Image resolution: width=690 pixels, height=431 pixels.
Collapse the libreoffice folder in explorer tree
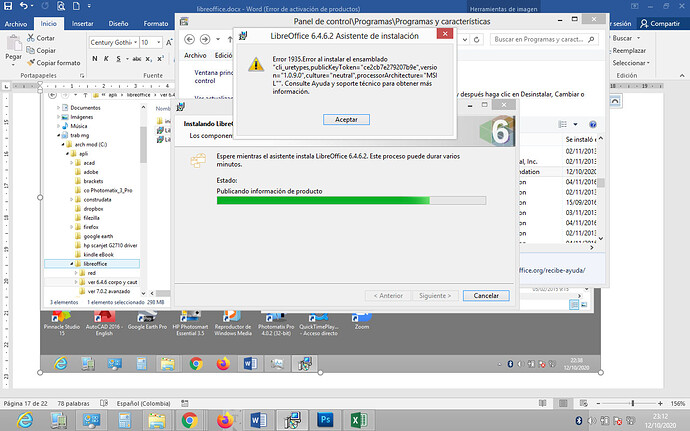(x=71, y=264)
